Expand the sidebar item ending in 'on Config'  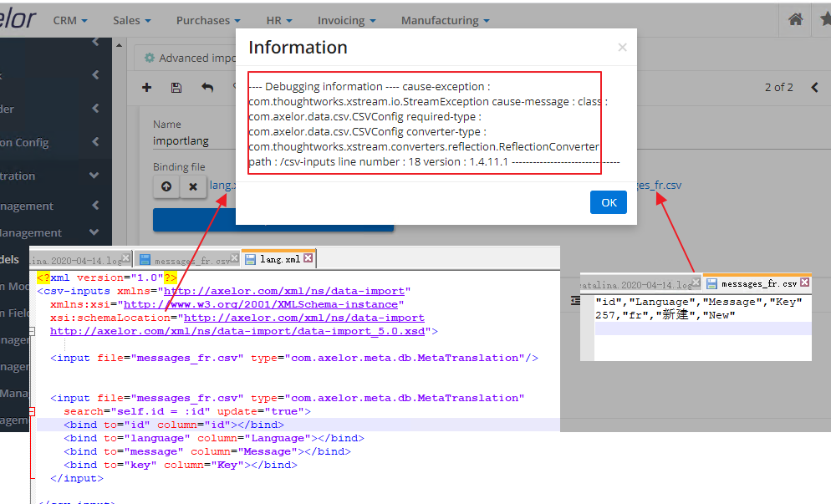point(95,141)
